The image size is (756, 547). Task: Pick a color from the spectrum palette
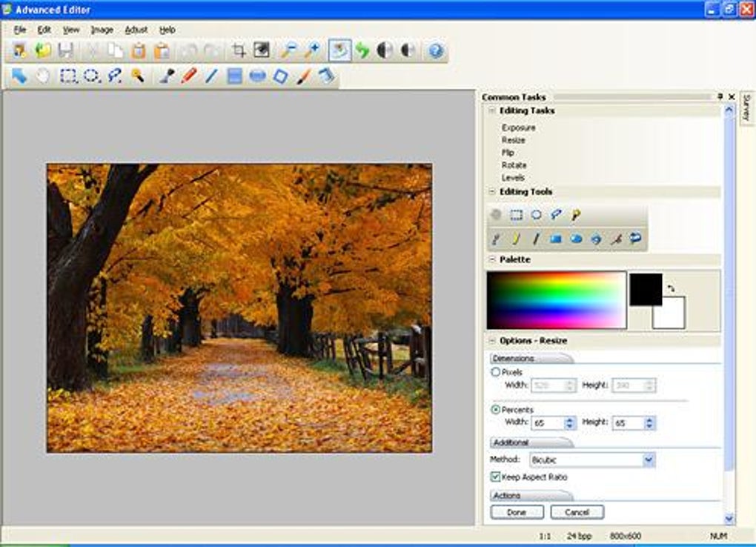click(x=557, y=300)
